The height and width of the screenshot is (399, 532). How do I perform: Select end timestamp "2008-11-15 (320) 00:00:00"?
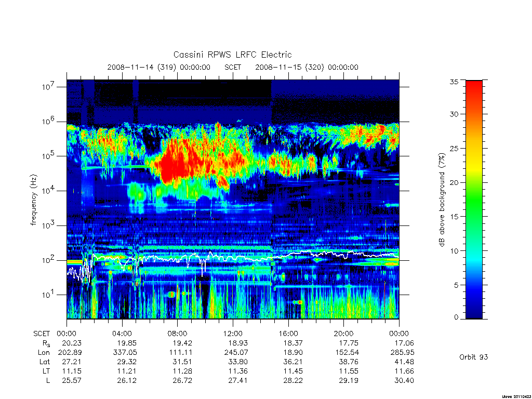[307, 67]
